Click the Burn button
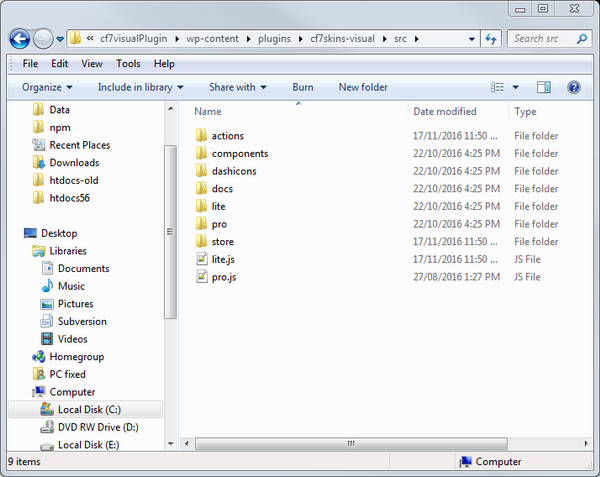 pos(302,87)
